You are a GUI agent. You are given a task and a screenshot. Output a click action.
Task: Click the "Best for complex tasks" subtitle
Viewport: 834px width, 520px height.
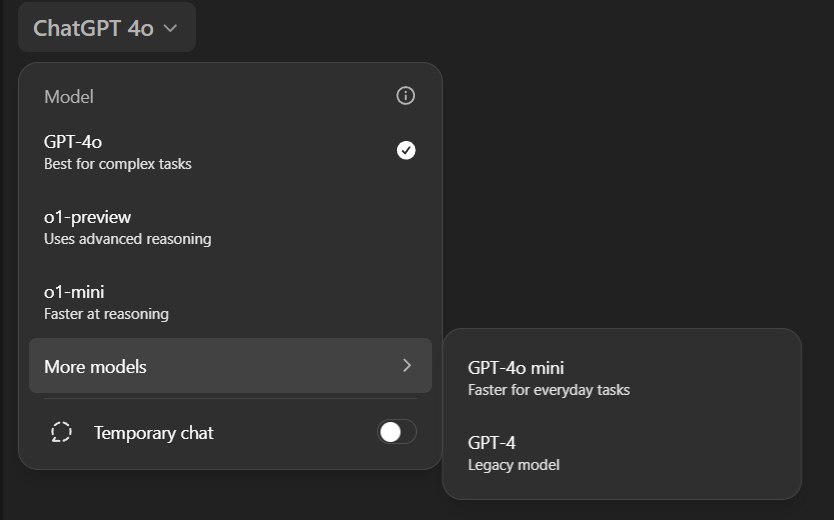pos(118,164)
